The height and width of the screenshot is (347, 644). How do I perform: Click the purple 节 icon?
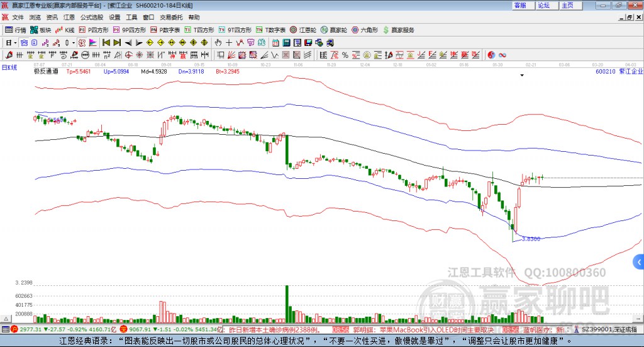pyautogui.click(x=250, y=43)
